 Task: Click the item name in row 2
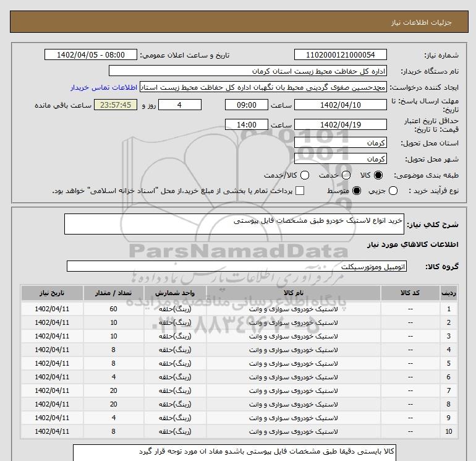pyautogui.click(x=293, y=323)
